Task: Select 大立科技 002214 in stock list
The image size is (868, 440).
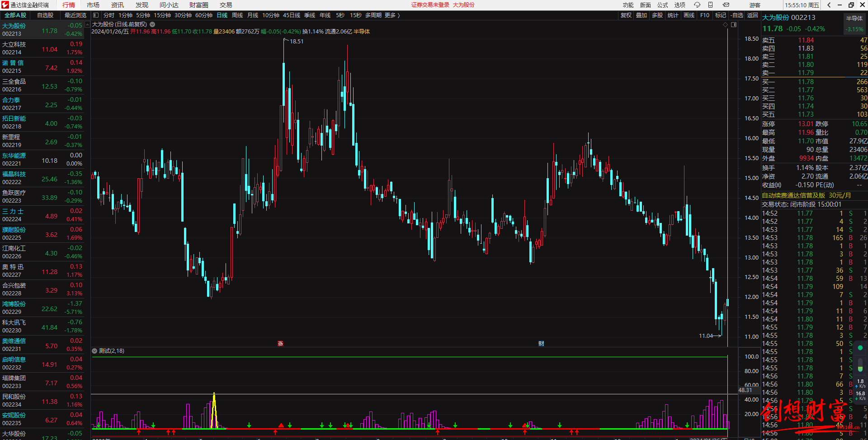Action: coord(42,48)
